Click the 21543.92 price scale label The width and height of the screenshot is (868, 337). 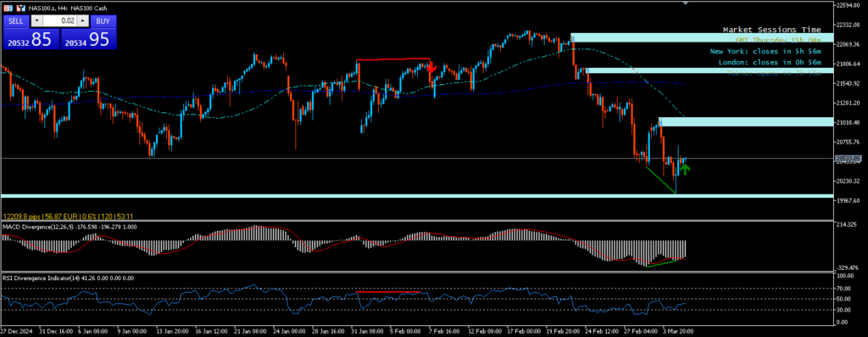[x=849, y=83]
